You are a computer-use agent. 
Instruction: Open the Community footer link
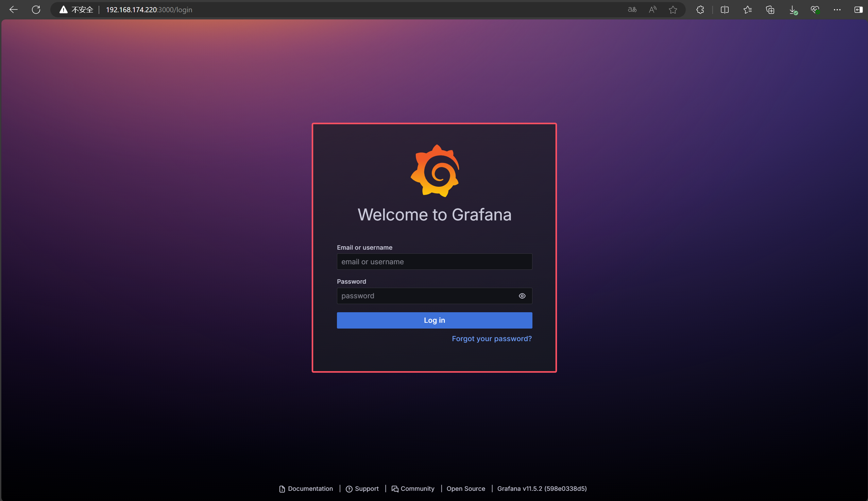pyautogui.click(x=413, y=489)
